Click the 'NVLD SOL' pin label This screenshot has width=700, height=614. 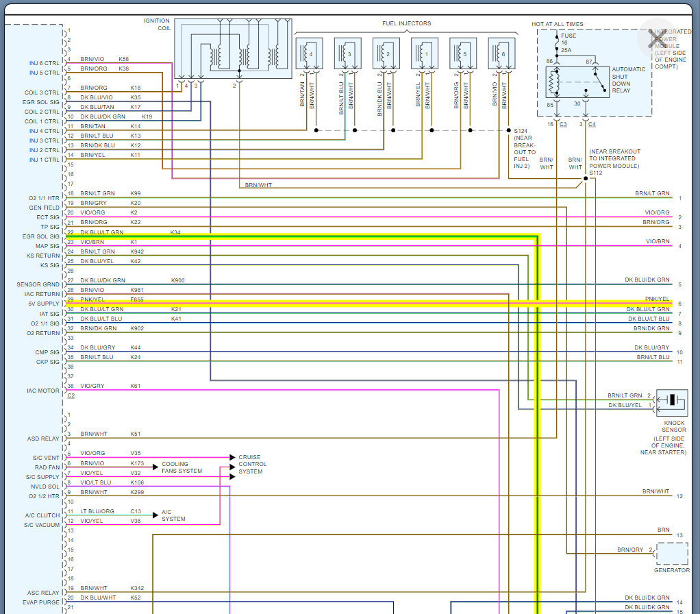pos(45,487)
